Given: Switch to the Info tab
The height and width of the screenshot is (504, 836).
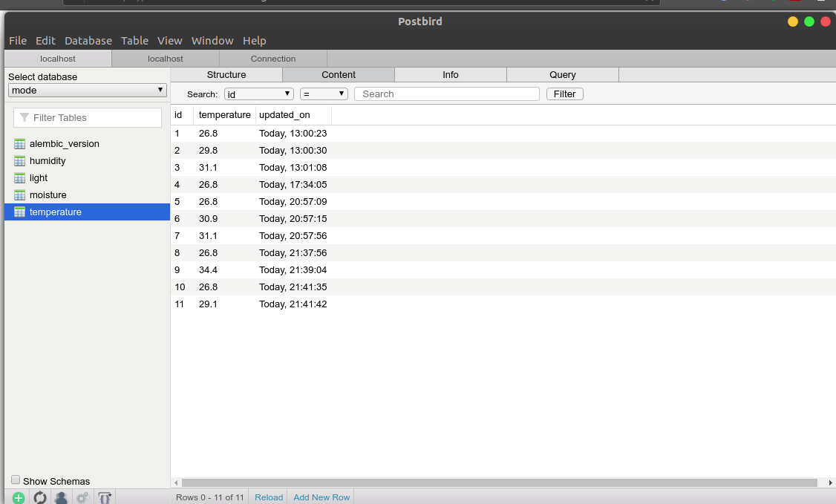Looking at the screenshot, I should point(451,74).
